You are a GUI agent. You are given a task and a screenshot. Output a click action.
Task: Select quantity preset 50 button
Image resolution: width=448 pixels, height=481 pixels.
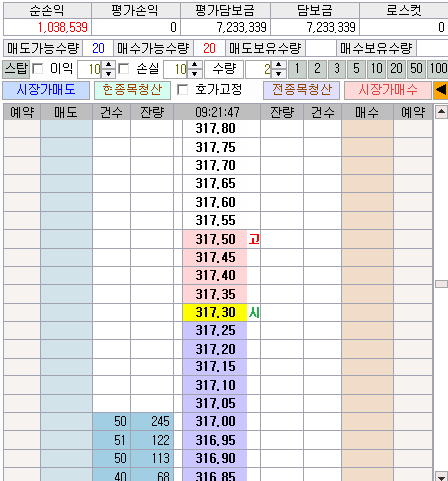(416, 69)
